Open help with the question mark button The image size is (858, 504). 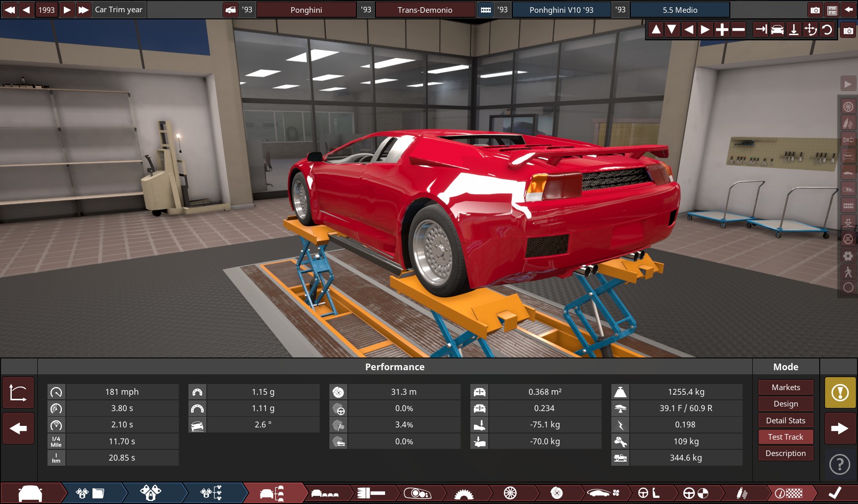click(x=840, y=464)
